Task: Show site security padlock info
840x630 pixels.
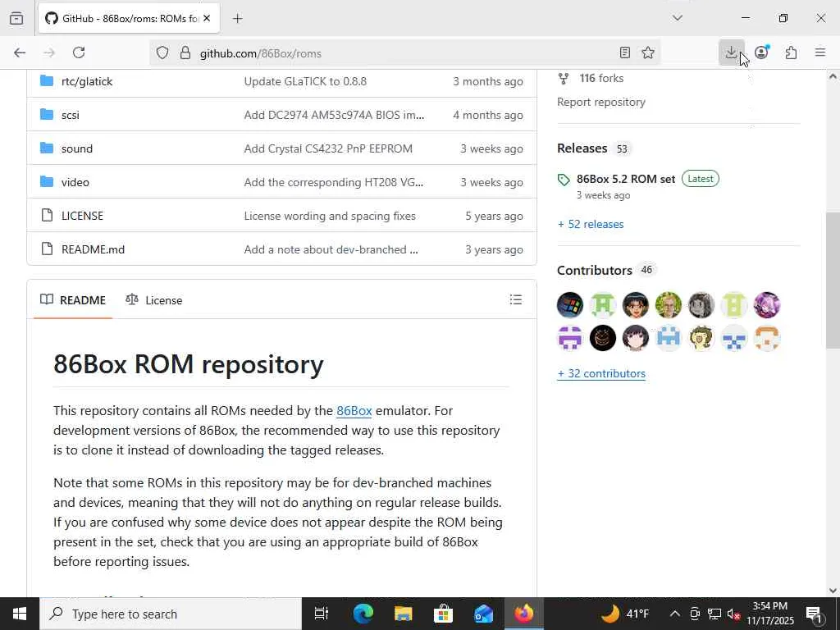Action: coord(185,52)
